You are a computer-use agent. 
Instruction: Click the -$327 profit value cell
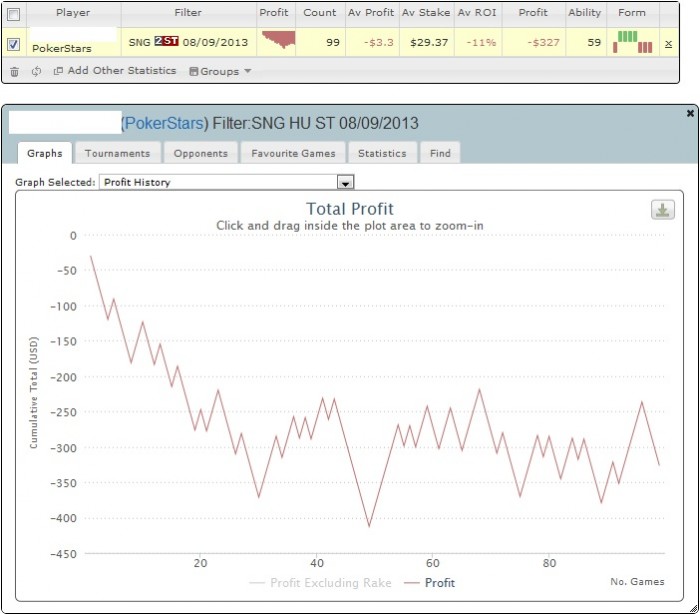(543, 42)
